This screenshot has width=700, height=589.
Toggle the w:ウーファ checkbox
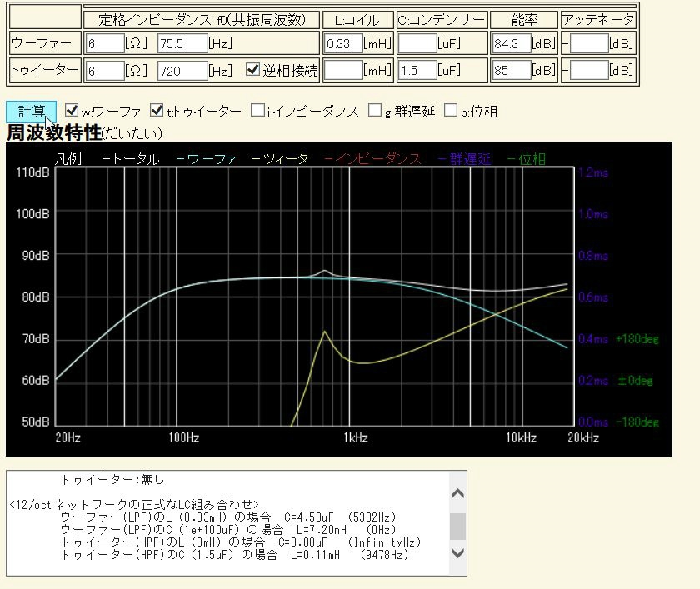(72, 110)
